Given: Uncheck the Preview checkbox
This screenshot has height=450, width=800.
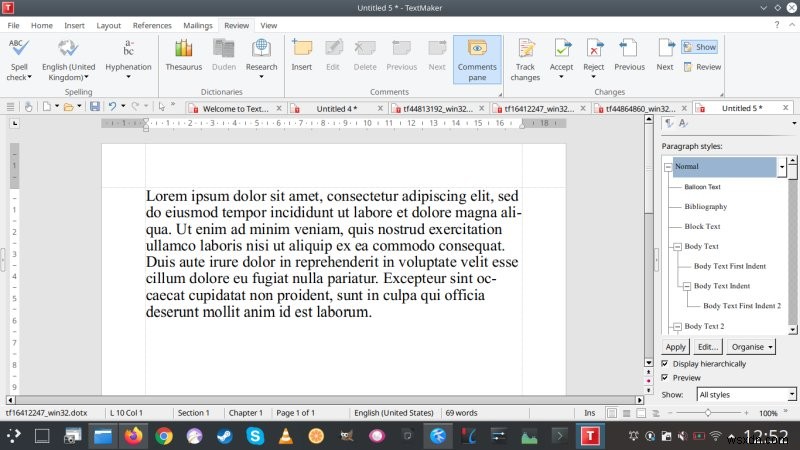Looking at the screenshot, I should [x=665, y=378].
